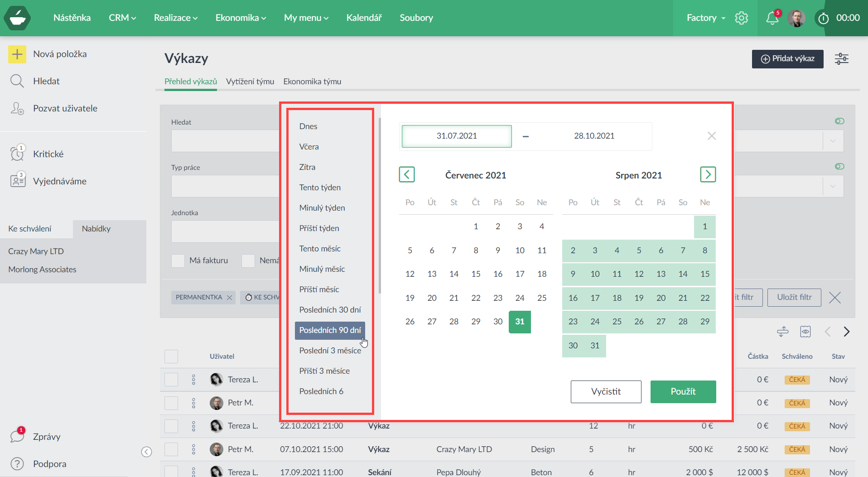Open the Ekonomika dropdown menu

(x=241, y=18)
